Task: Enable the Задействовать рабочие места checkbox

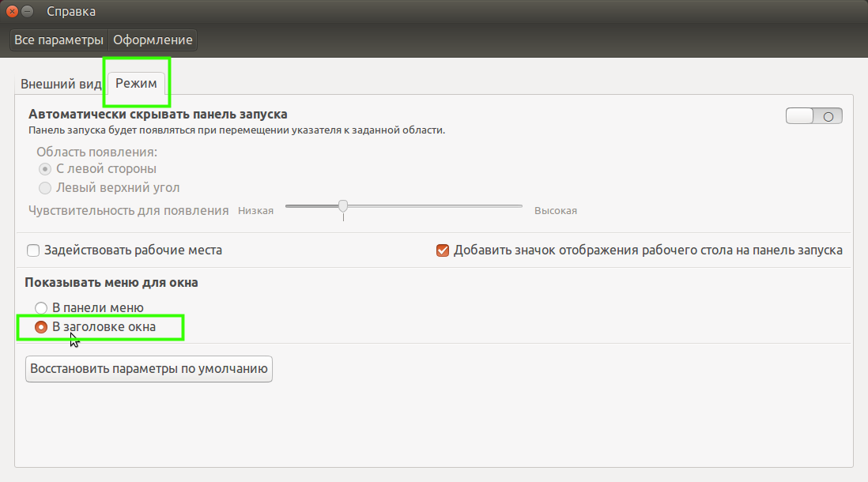Action: [x=33, y=250]
